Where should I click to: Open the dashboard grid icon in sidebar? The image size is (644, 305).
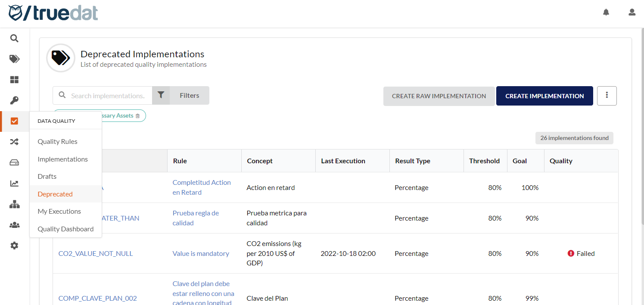(14, 80)
